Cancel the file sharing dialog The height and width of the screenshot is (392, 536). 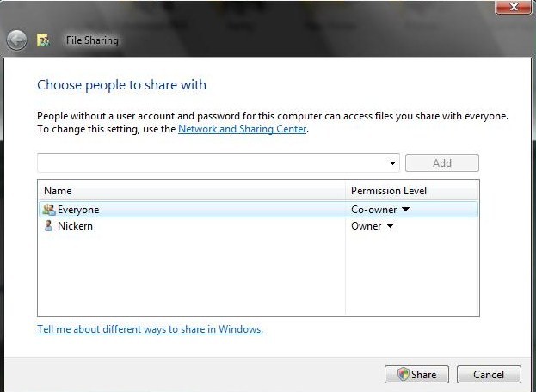tap(489, 374)
